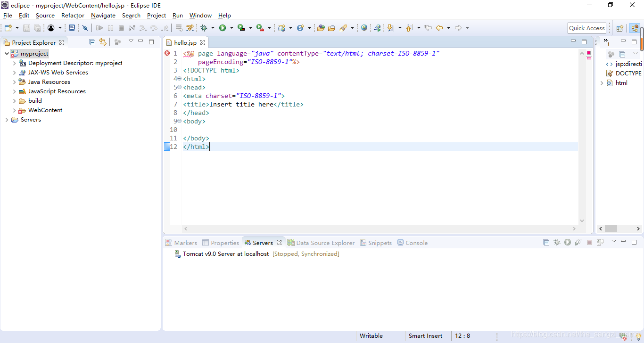Open dropdown next to New file icon

[x=17, y=28]
